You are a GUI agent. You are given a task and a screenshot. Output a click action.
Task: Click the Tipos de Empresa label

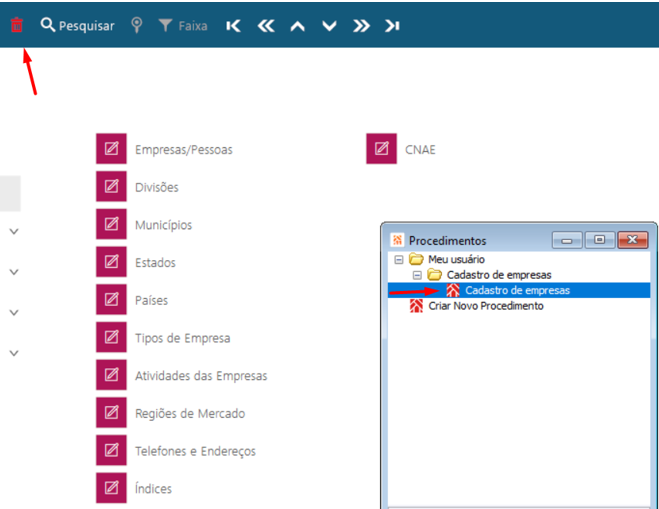click(182, 338)
